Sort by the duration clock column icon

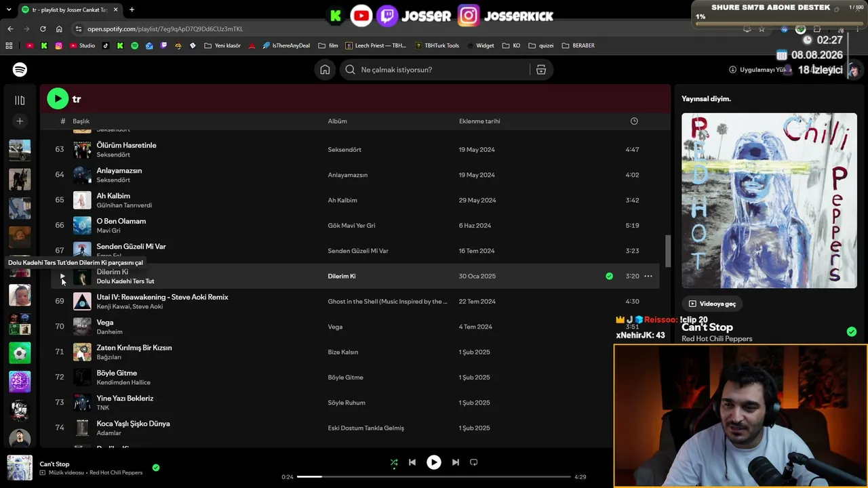[x=634, y=121]
